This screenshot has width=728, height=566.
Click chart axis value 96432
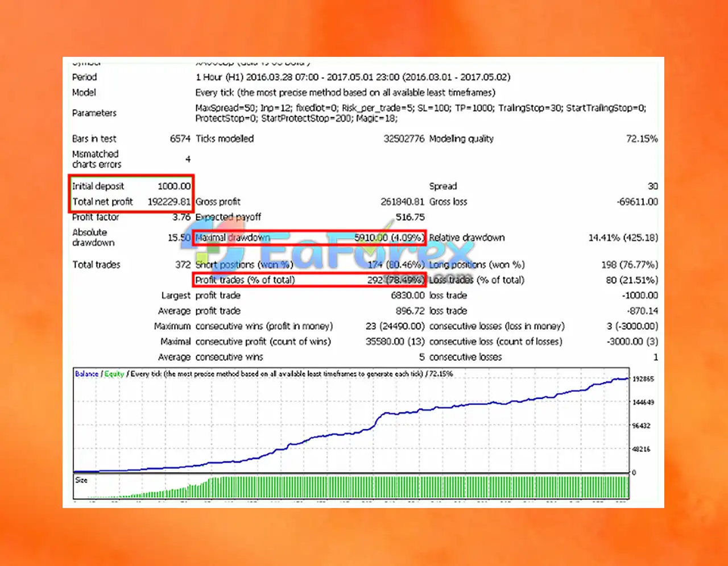click(x=642, y=425)
